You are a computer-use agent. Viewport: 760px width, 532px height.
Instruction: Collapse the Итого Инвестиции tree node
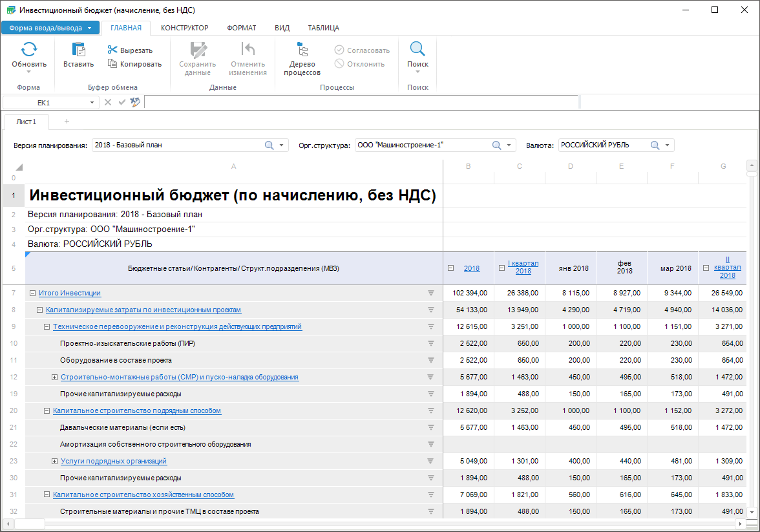[x=32, y=293]
